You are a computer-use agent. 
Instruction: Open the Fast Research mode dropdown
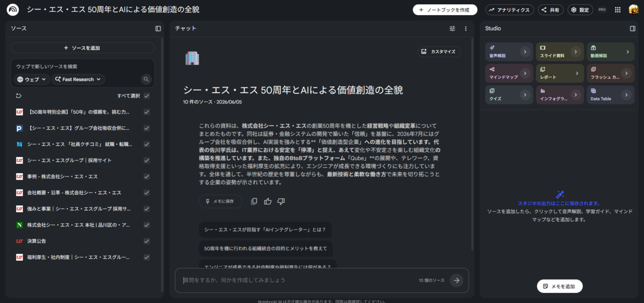(78, 79)
